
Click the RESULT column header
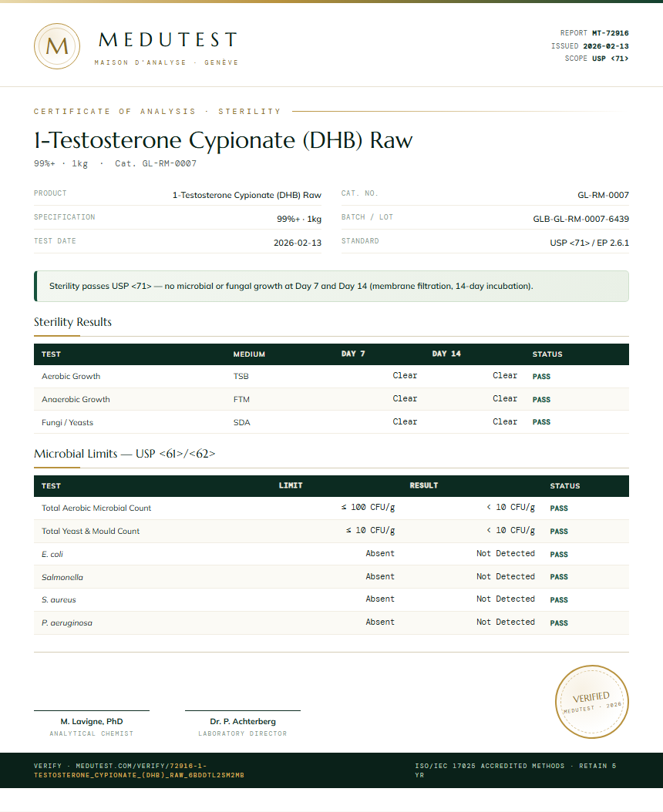coord(423,486)
